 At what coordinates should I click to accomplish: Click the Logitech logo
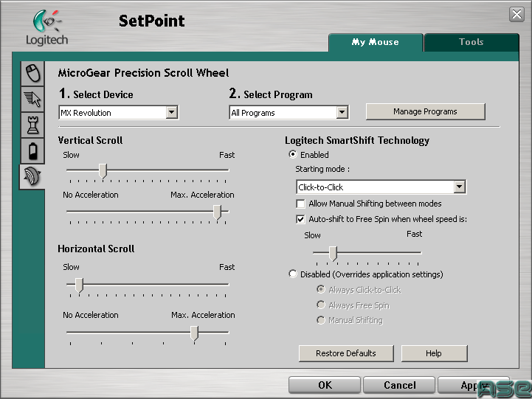coord(46,28)
